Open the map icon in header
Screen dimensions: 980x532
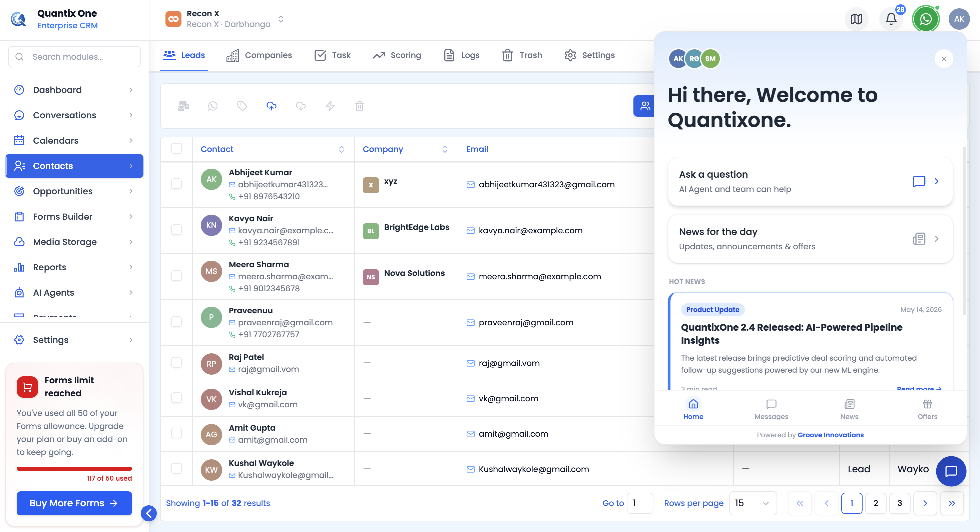(x=856, y=19)
